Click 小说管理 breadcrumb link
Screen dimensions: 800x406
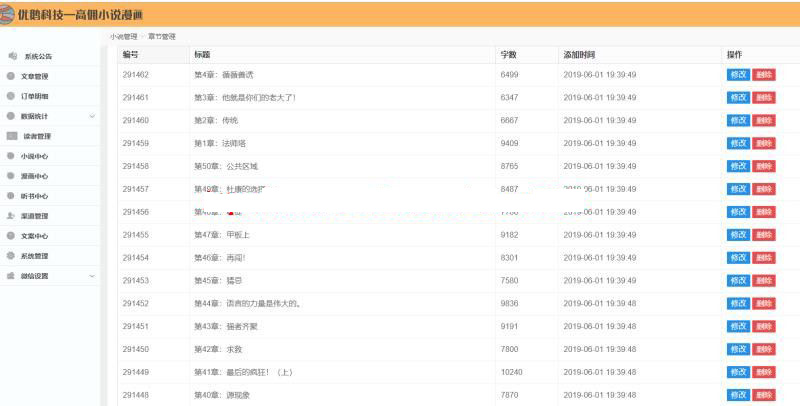124,36
